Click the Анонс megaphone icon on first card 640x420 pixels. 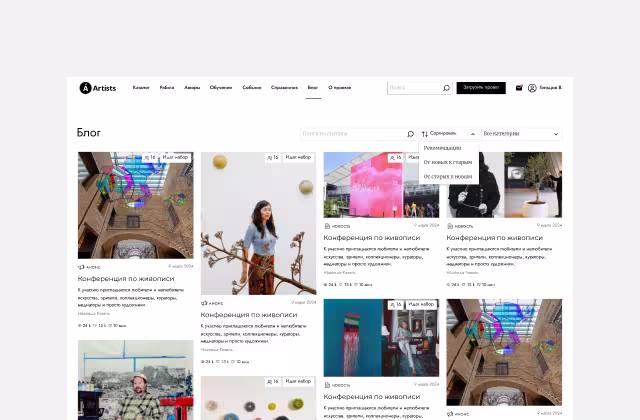(82, 267)
